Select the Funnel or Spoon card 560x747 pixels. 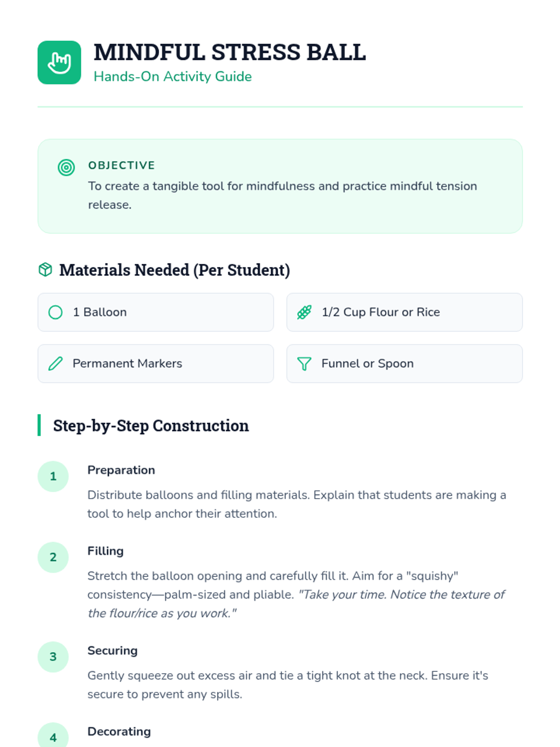pyautogui.click(x=404, y=364)
